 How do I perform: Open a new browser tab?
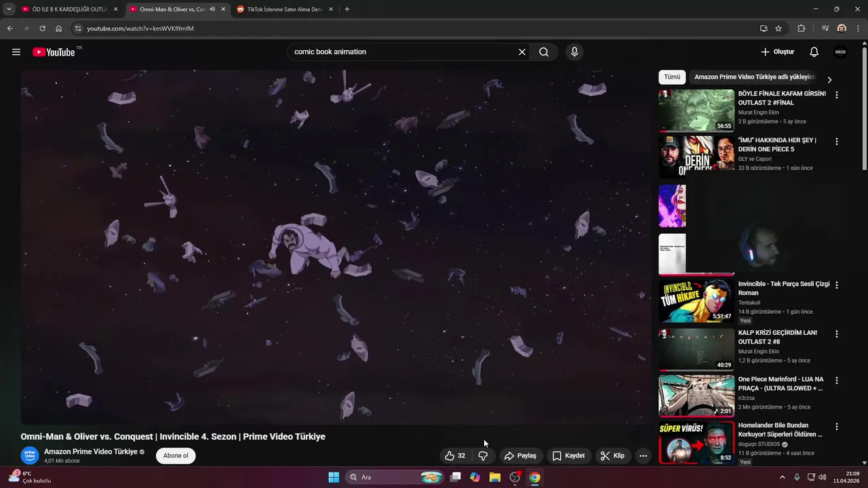point(347,9)
